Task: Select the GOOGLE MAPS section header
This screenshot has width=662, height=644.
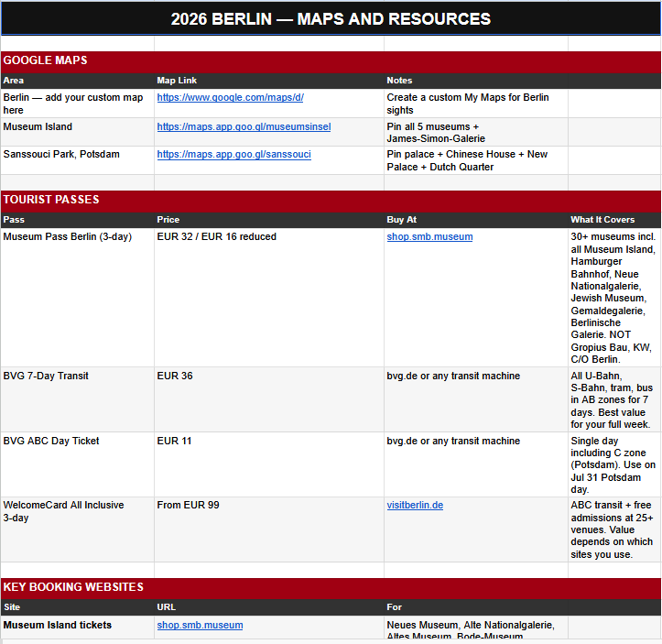Action: pyautogui.click(x=331, y=60)
